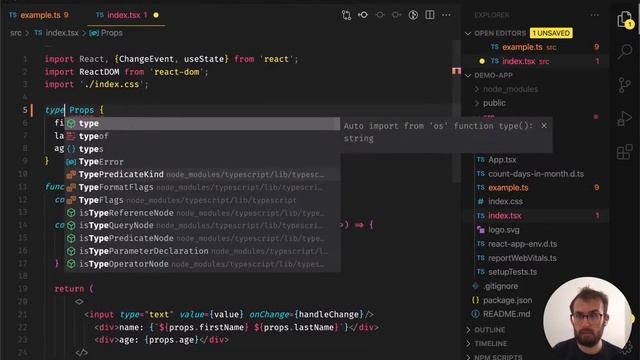Open the editor More Actions ellipsis
Image resolution: width=640 pixels, height=360 pixels.
[x=446, y=15]
